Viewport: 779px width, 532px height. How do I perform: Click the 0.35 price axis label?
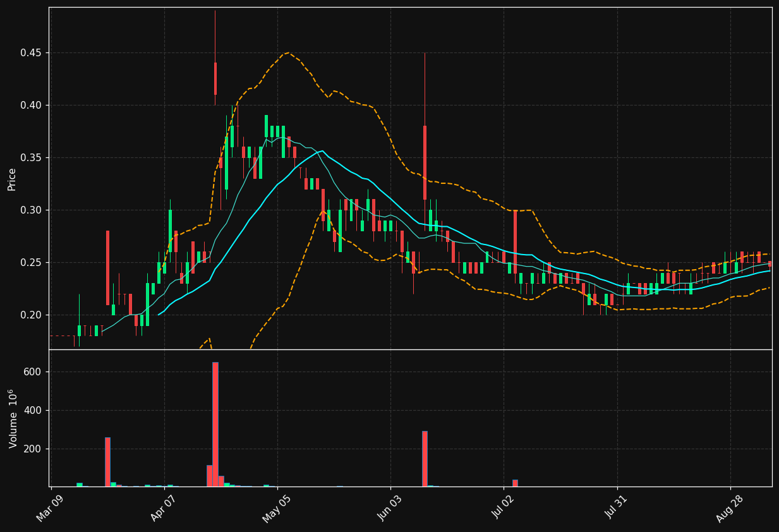point(32,157)
